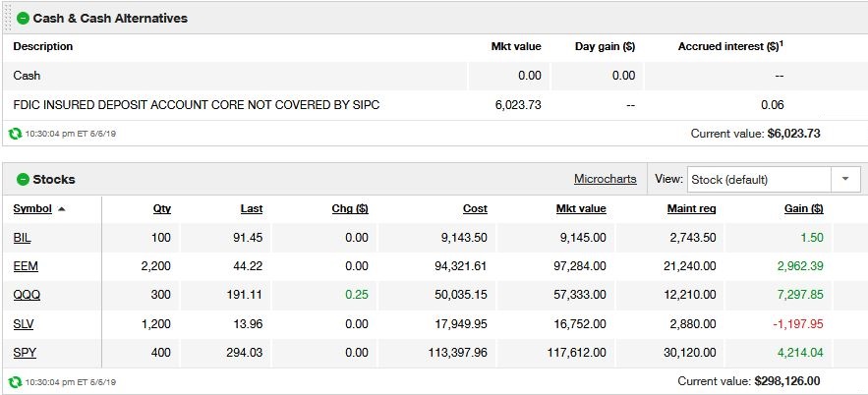
Task: Sort by Chg ($) column header
Action: point(350,208)
